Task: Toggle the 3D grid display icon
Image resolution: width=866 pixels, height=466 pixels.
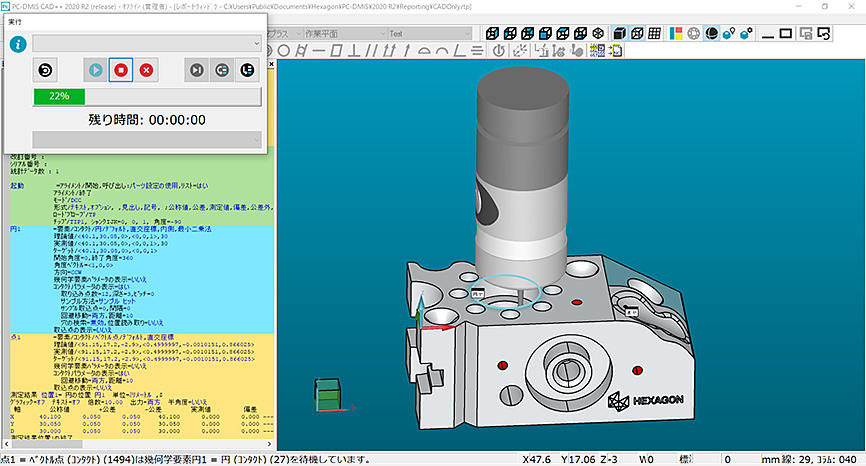Action: click(654, 34)
